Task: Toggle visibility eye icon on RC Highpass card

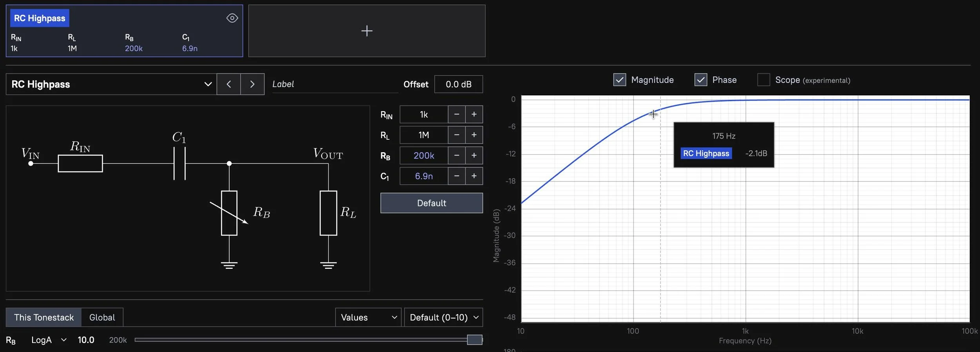Action: coord(232,18)
